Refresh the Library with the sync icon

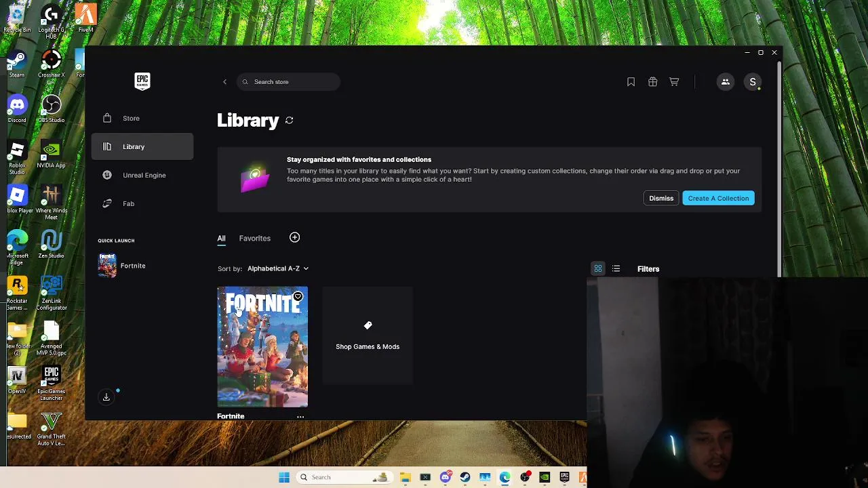[290, 121]
